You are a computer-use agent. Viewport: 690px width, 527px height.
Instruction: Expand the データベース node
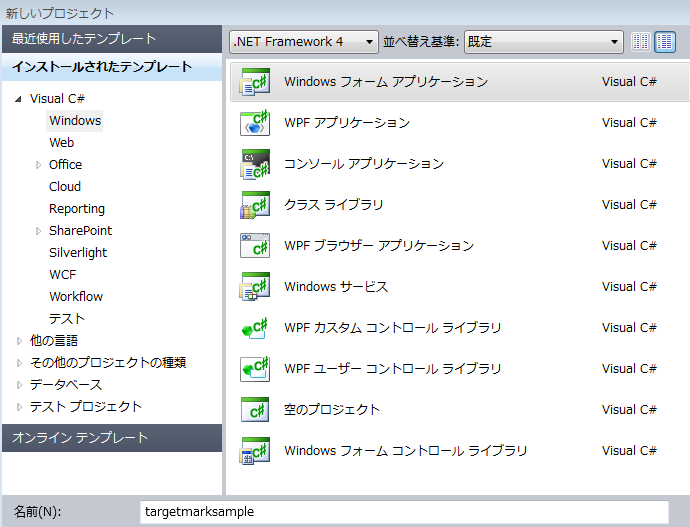19,385
